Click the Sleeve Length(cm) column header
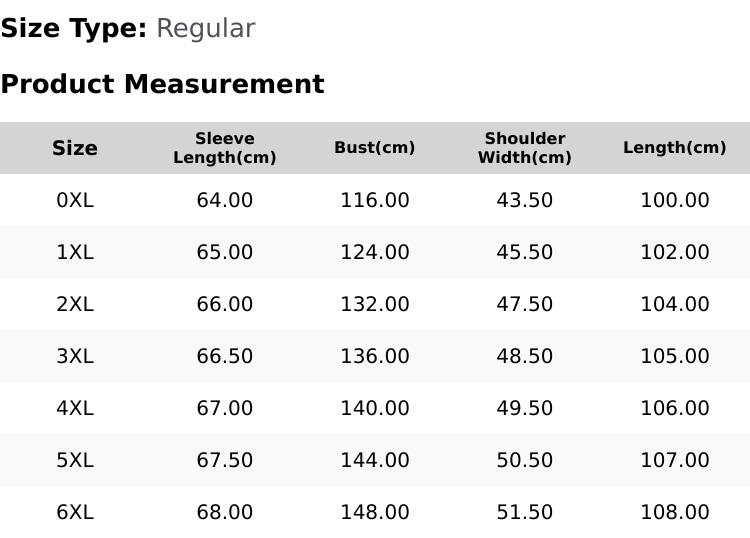Viewport: 750px width, 538px height. point(225,148)
